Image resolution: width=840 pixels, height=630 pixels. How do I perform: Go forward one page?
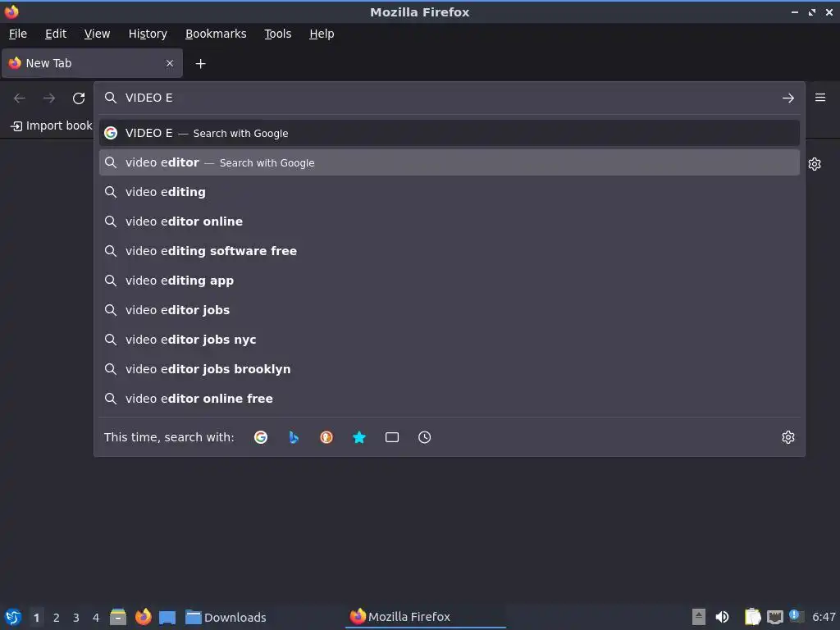pos(49,98)
